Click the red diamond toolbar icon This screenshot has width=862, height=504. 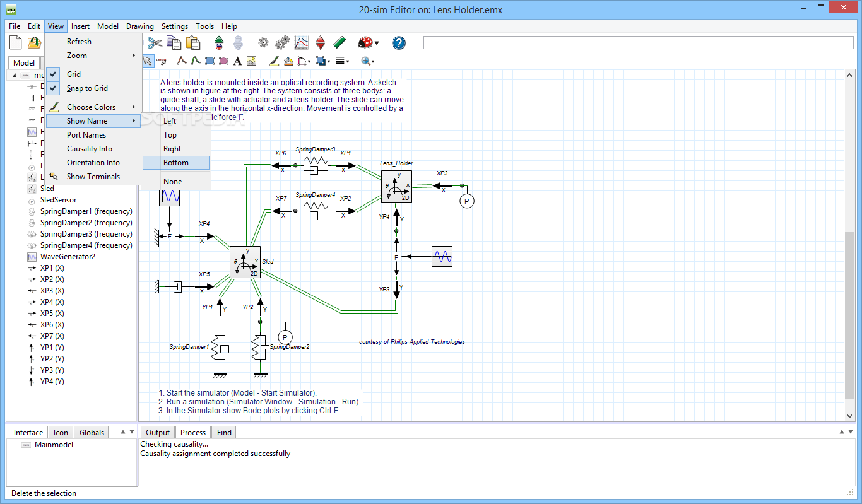(321, 43)
